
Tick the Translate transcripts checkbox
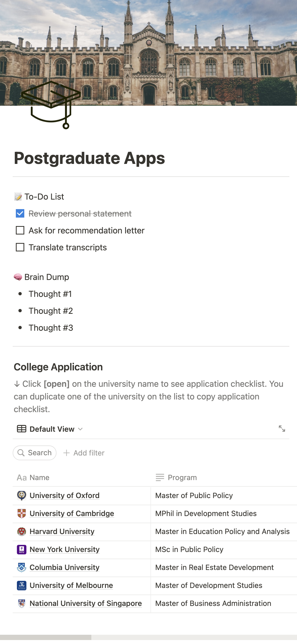click(x=20, y=247)
